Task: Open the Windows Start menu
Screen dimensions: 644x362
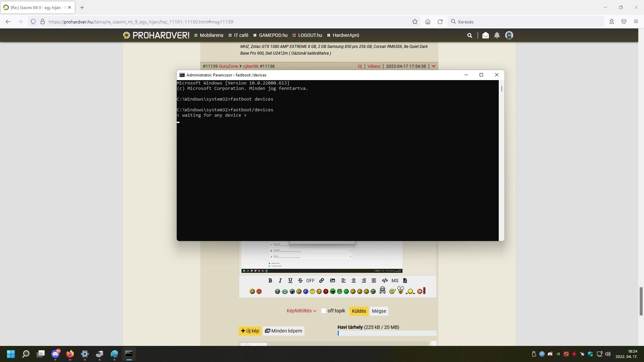Action: click(x=11, y=354)
